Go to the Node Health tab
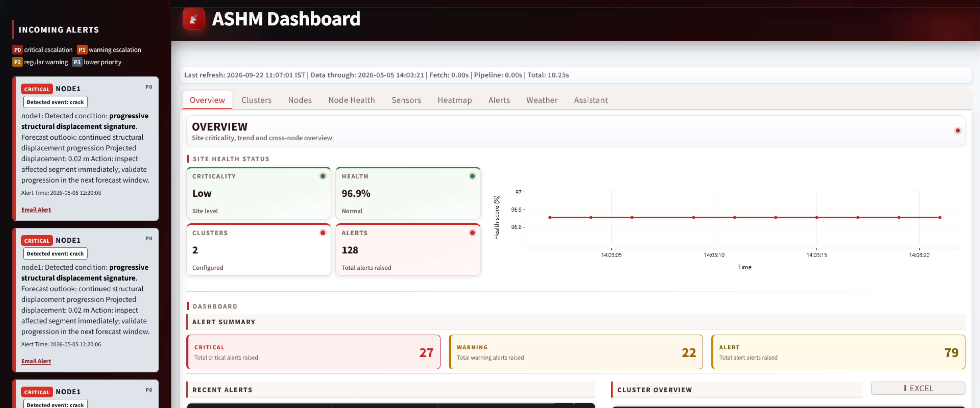 pos(352,100)
